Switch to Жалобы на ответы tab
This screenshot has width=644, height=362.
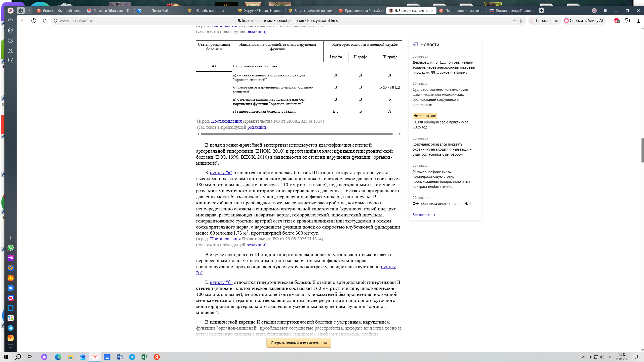[x=210, y=11]
